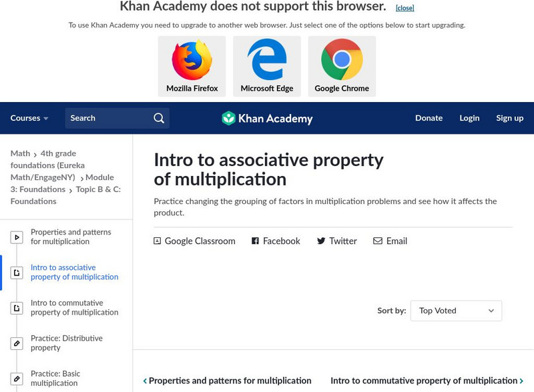
Task: Select Intro to commutative property sidebar item
Action: 74,307
